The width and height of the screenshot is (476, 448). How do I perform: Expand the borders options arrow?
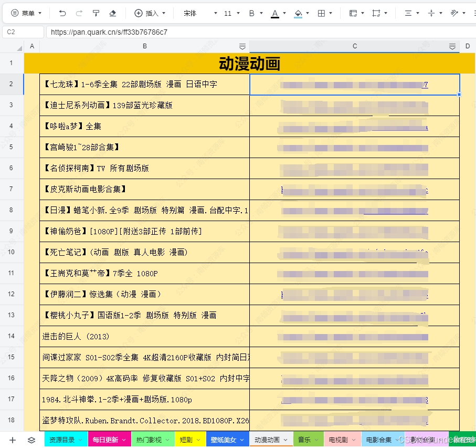[331, 13]
